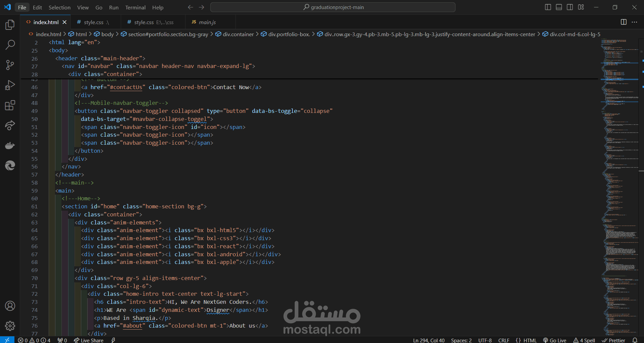The height and width of the screenshot is (343, 644).
Task: Open the Go menu
Action: [99, 7]
